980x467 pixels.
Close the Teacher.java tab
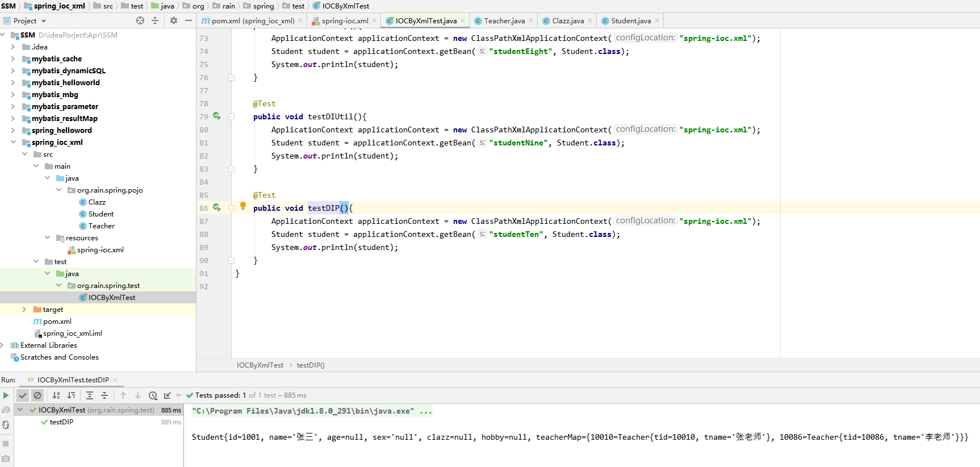coord(531,20)
